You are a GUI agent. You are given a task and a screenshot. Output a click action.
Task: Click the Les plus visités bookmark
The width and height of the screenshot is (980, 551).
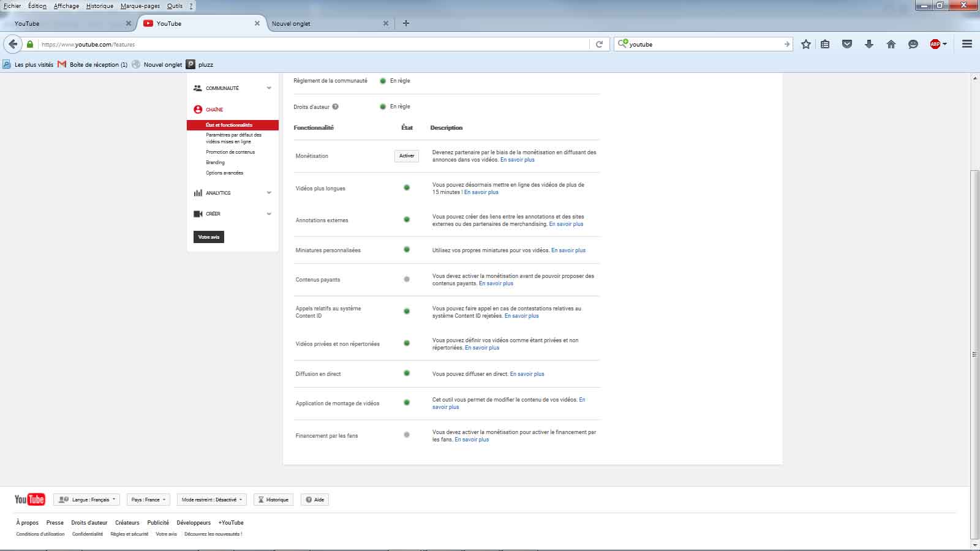28,64
